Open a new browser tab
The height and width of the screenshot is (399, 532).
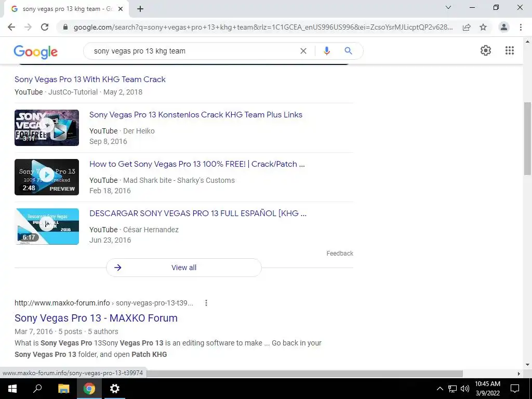140,9
